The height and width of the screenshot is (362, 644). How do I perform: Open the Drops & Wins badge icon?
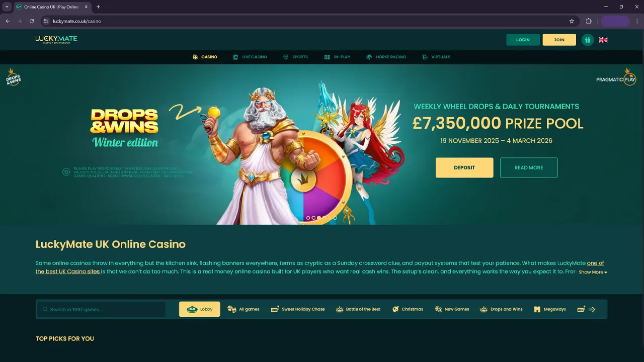[13, 77]
